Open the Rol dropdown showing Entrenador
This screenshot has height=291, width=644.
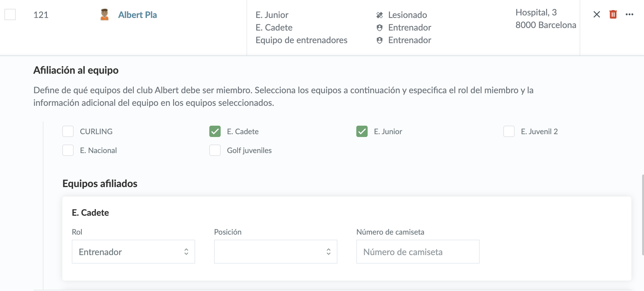tap(133, 252)
